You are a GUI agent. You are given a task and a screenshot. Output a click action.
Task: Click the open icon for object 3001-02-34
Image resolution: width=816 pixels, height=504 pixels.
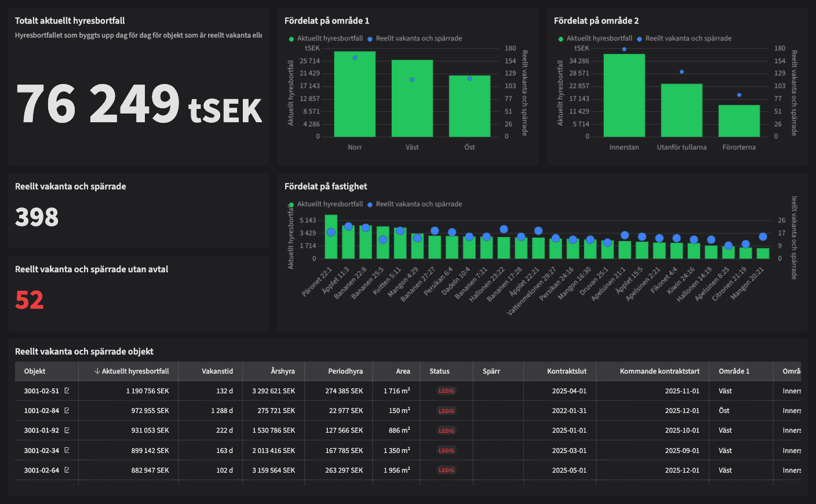[67, 450]
